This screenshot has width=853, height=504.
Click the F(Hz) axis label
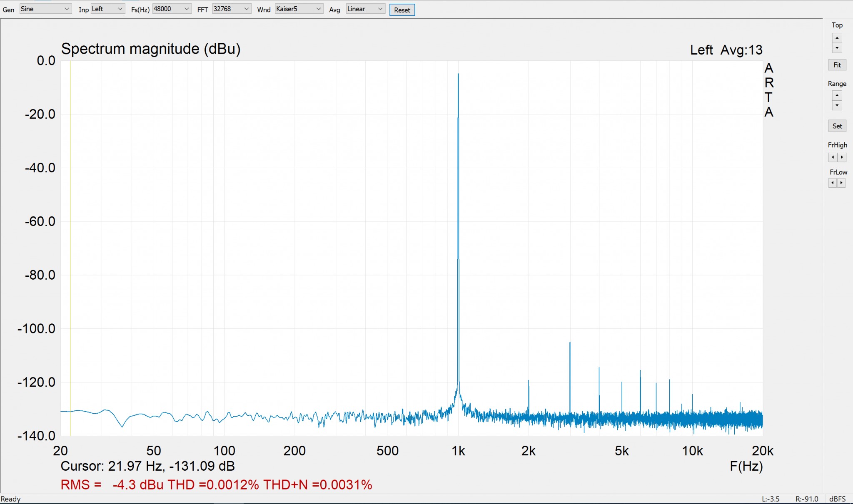(746, 466)
